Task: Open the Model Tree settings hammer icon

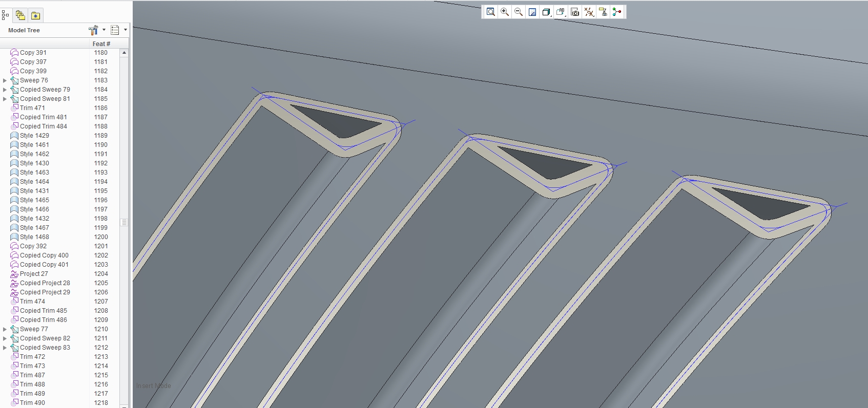Action: coord(93,30)
